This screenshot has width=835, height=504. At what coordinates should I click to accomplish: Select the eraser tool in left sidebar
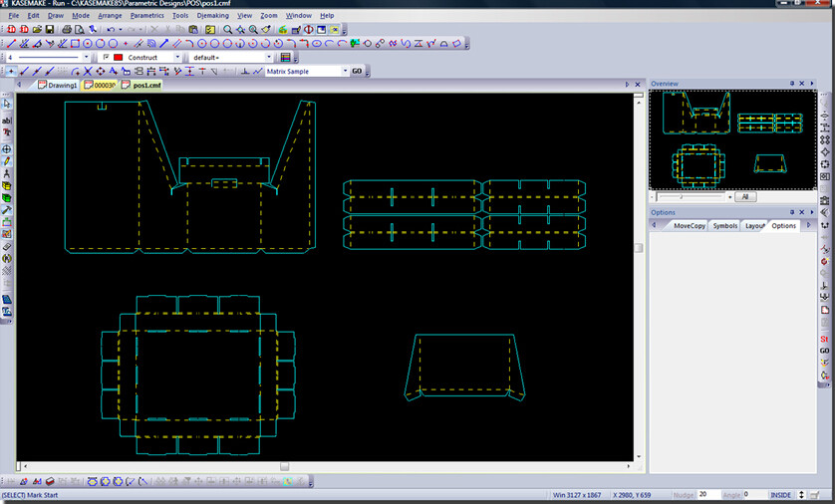[6, 246]
